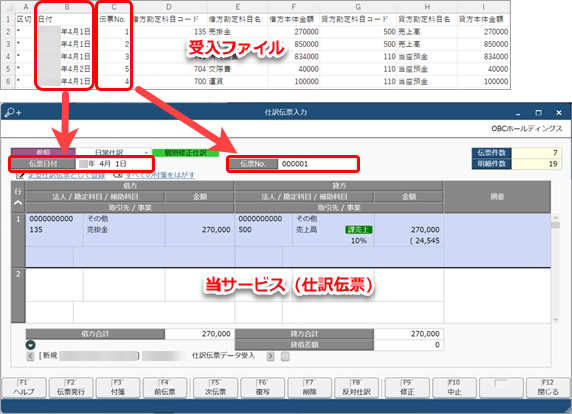572x414 pixels.
Task: Go to next record arrow in bottom navigation
Action: (x=270, y=356)
